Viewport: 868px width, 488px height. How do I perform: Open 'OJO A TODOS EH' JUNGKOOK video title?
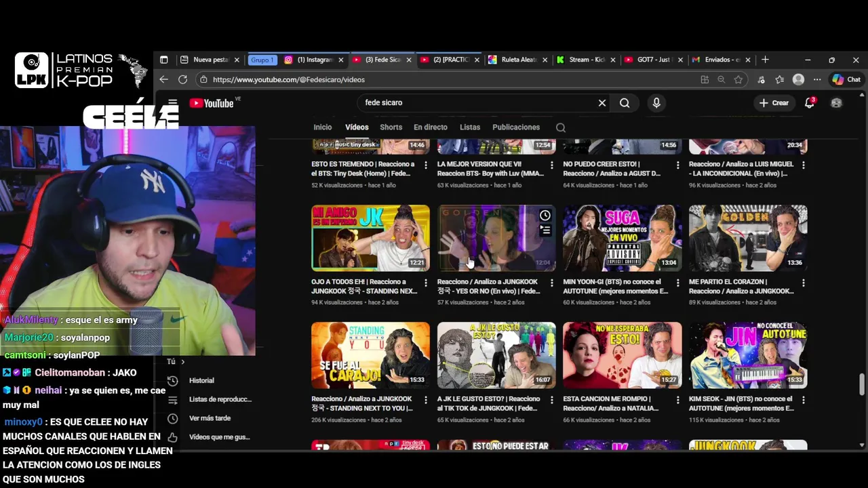pos(363,286)
